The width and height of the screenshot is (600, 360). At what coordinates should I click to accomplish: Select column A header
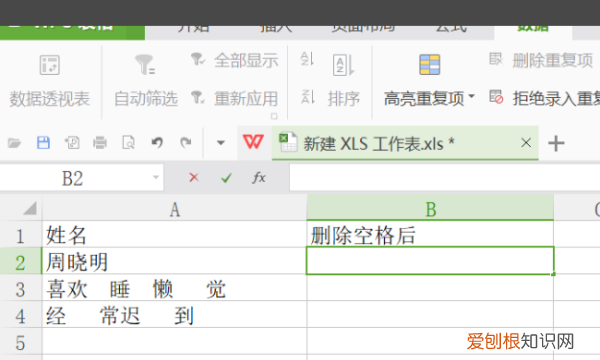tap(174, 209)
